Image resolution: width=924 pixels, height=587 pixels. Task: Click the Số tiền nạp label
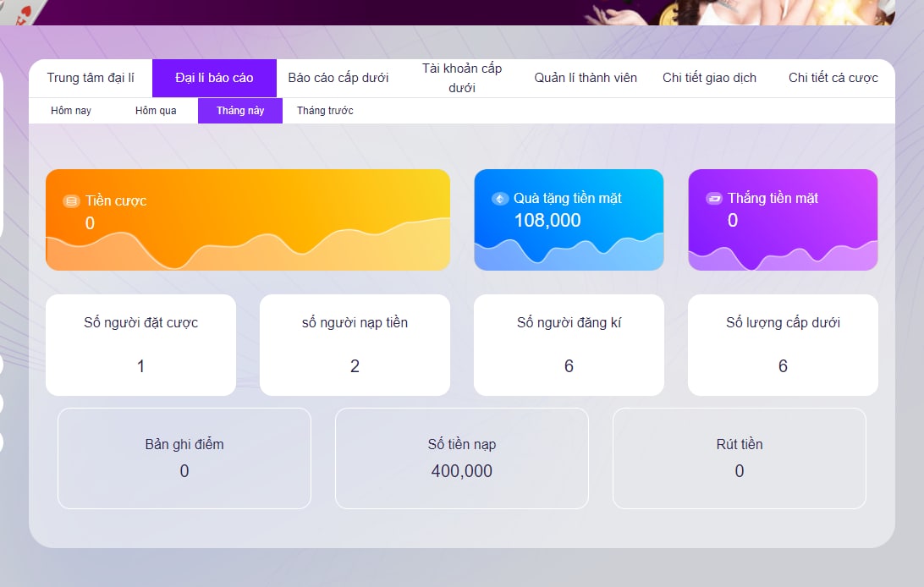coord(462,445)
